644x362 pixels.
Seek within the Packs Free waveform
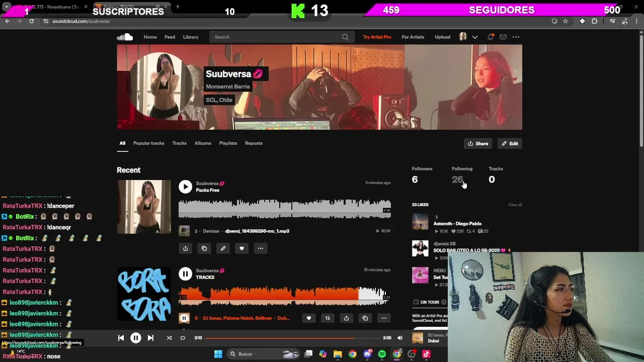pyautogui.click(x=284, y=209)
